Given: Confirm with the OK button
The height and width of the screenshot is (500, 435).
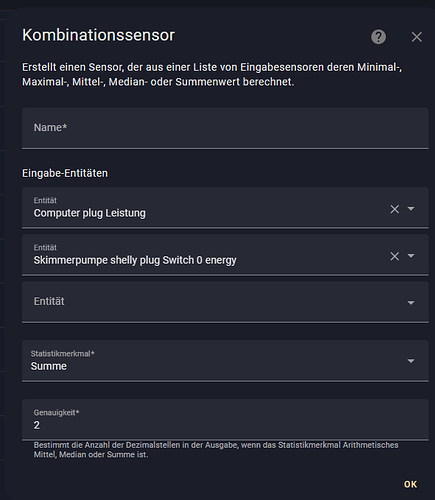Looking at the screenshot, I should pos(410,484).
